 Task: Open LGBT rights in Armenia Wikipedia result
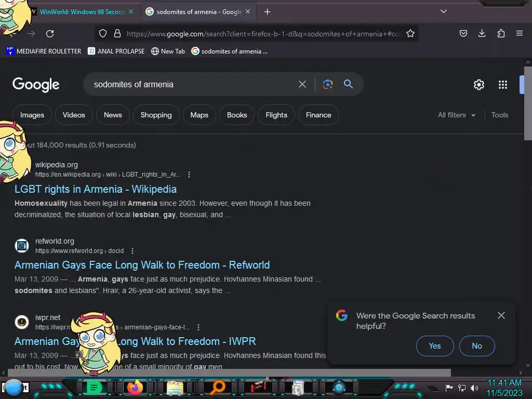pos(96,189)
